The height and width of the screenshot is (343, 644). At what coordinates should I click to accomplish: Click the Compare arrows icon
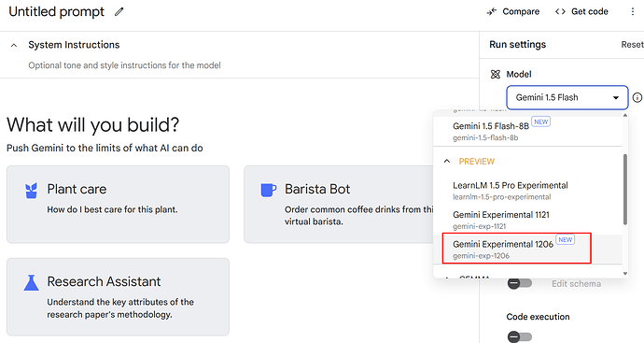tap(491, 12)
